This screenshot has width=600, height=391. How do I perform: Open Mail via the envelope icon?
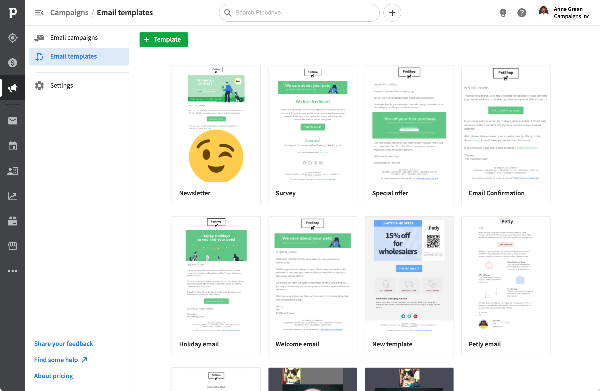coord(13,121)
